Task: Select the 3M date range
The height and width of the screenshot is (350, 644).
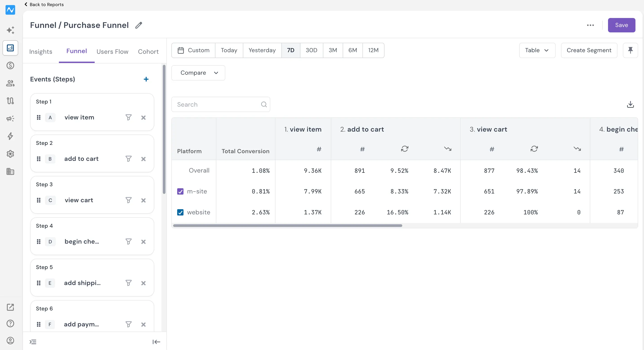Action: (x=333, y=50)
